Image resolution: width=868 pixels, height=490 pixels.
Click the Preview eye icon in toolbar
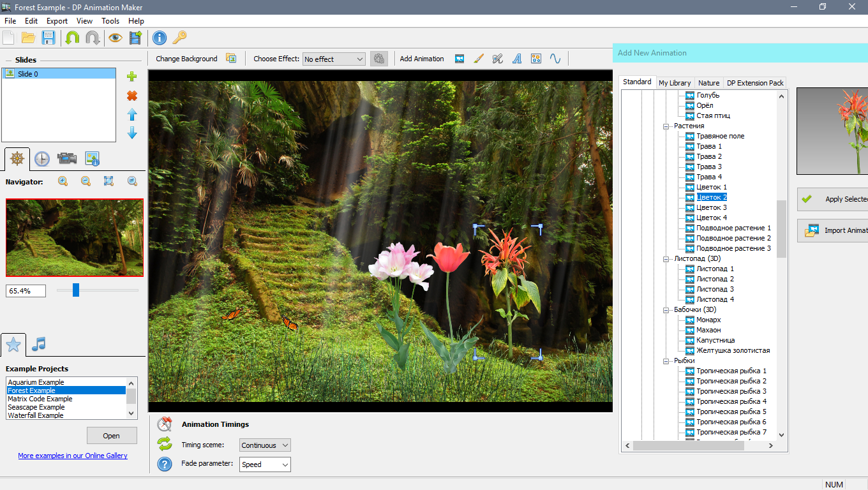(x=115, y=38)
